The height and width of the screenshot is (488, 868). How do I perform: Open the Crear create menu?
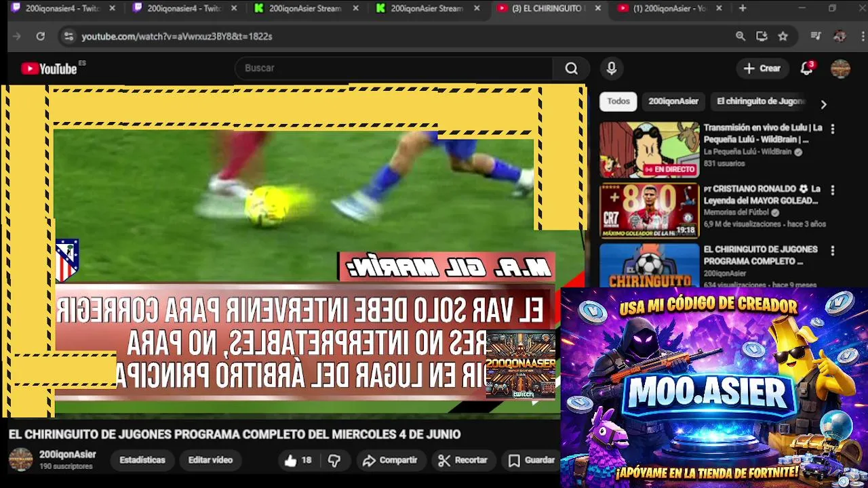pyautogui.click(x=762, y=68)
